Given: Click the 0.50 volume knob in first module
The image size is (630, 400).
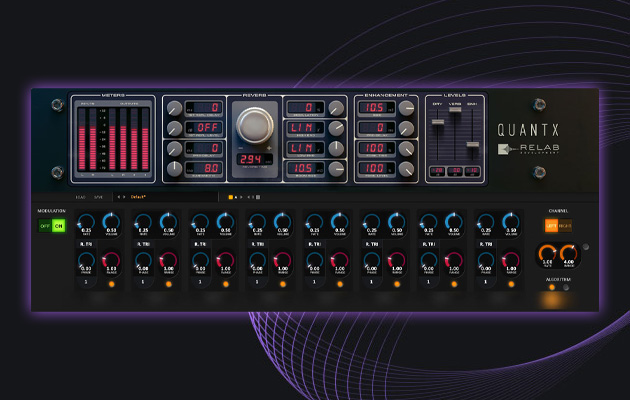Looking at the screenshot, I should tap(111, 223).
